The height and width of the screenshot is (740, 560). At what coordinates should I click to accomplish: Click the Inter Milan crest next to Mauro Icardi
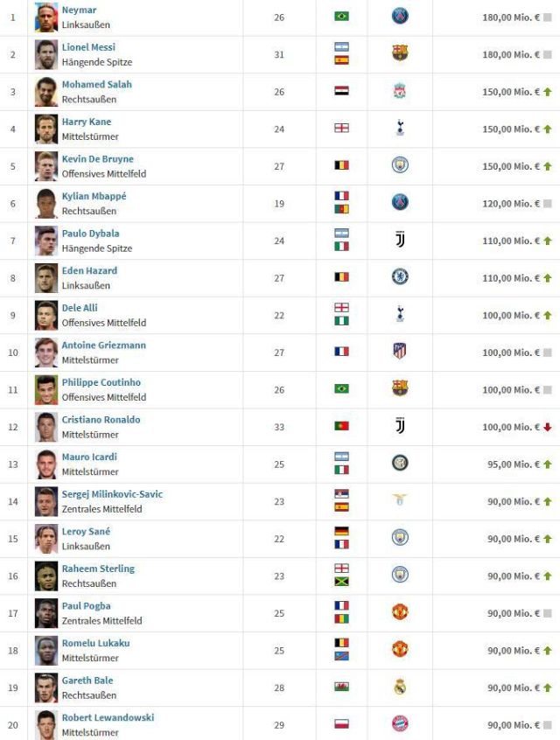[x=400, y=463]
